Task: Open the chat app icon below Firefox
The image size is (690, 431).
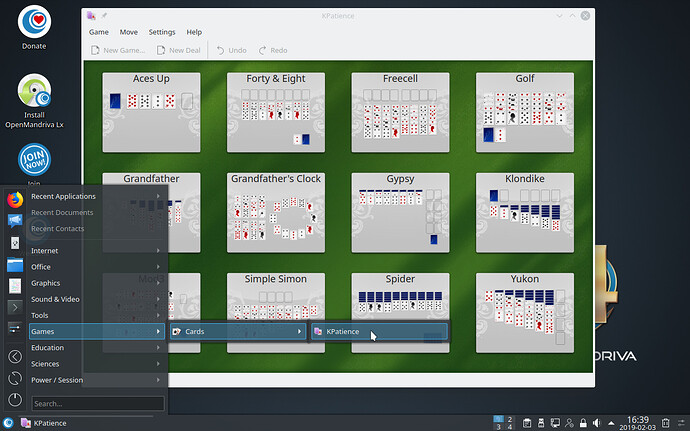Action: [15, 220]
